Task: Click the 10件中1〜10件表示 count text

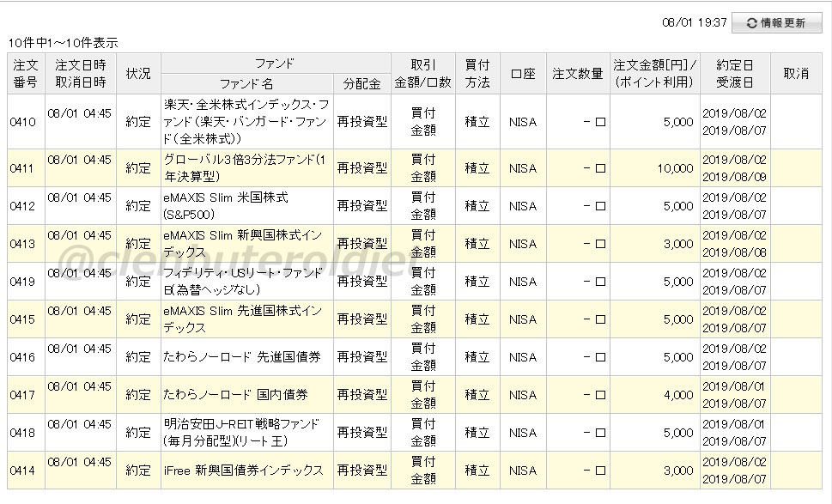Action: (x=64, y=43)
